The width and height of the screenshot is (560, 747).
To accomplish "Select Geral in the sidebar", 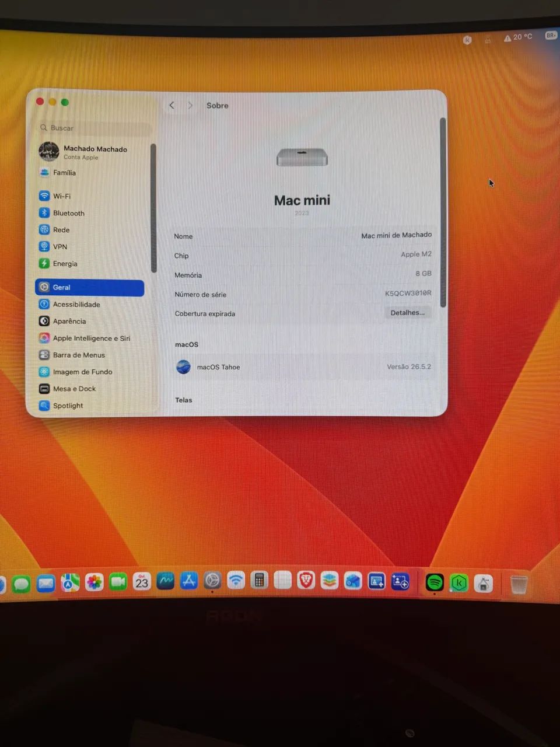I will tap(90, 288).
